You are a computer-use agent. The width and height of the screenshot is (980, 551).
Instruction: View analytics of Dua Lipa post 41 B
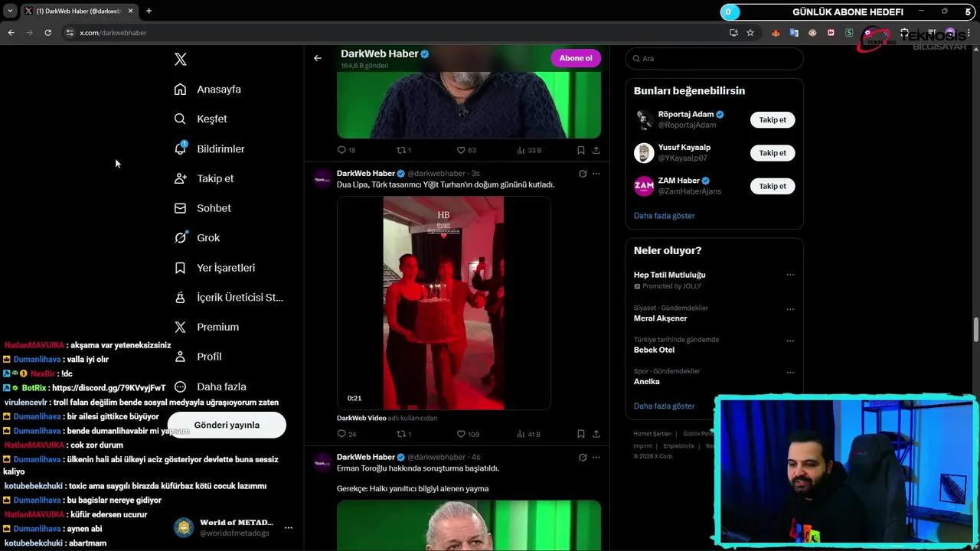click(528, 434)
